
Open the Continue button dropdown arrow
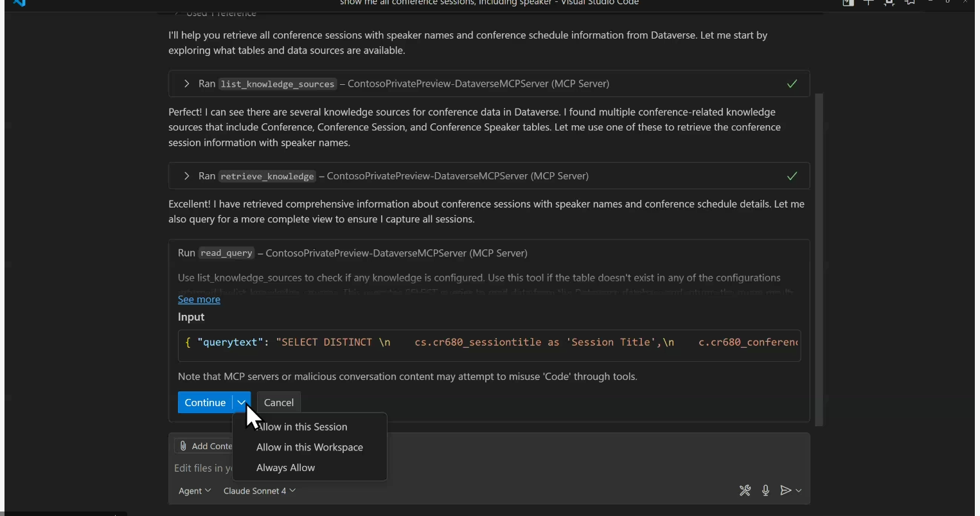pos(241,402)
